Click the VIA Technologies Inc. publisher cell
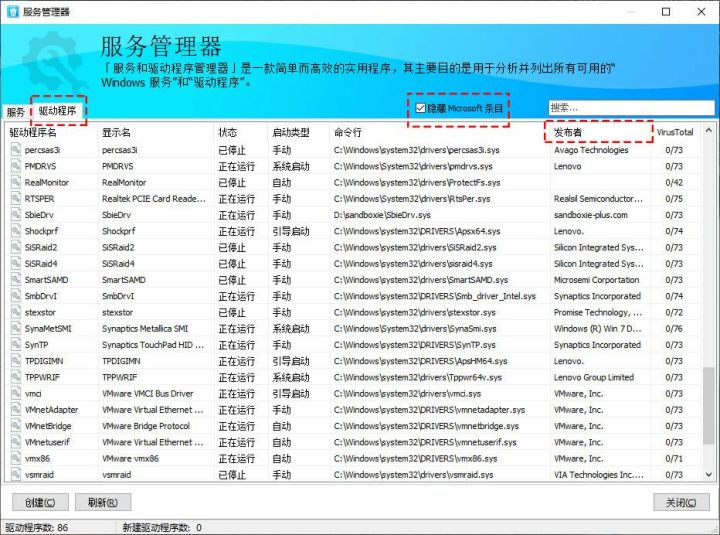The width and height of the screenshot is (720, 535). [x=599, y=474]
